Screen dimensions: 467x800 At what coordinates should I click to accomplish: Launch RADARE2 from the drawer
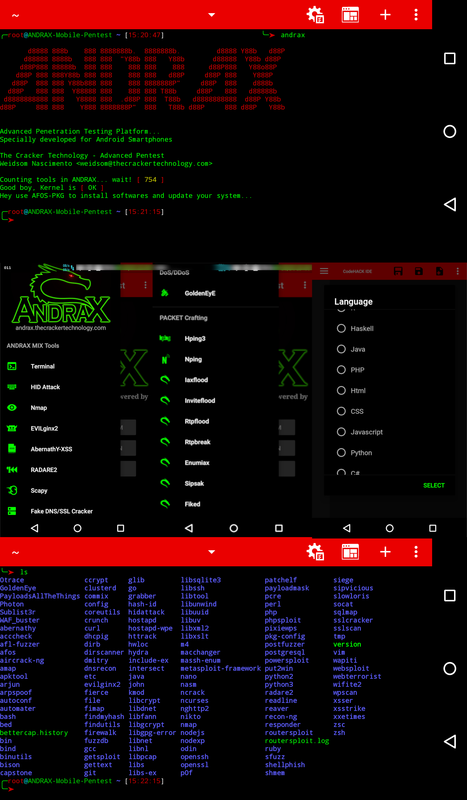tap(42, 470)
